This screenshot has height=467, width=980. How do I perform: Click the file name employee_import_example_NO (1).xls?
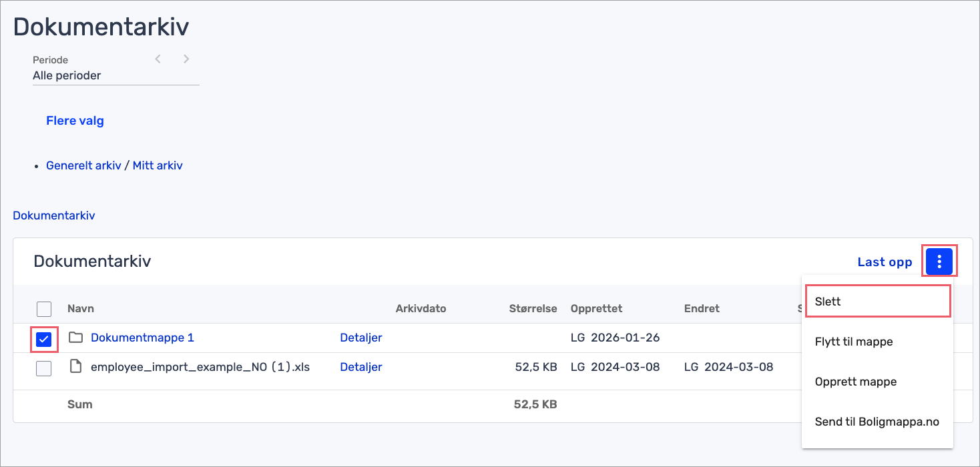point(200,366)
